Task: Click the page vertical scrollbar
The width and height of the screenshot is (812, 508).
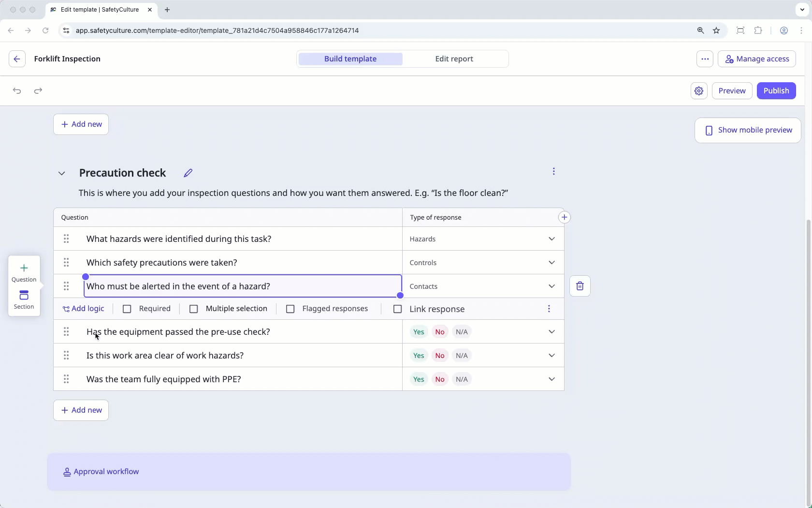Action: coord(808,363)
